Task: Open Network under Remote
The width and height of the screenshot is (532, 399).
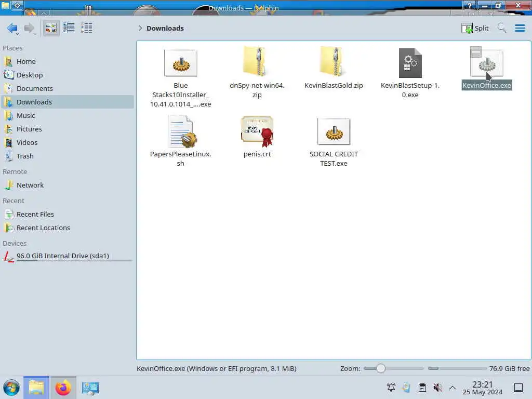Action: [x=67, y=185]
